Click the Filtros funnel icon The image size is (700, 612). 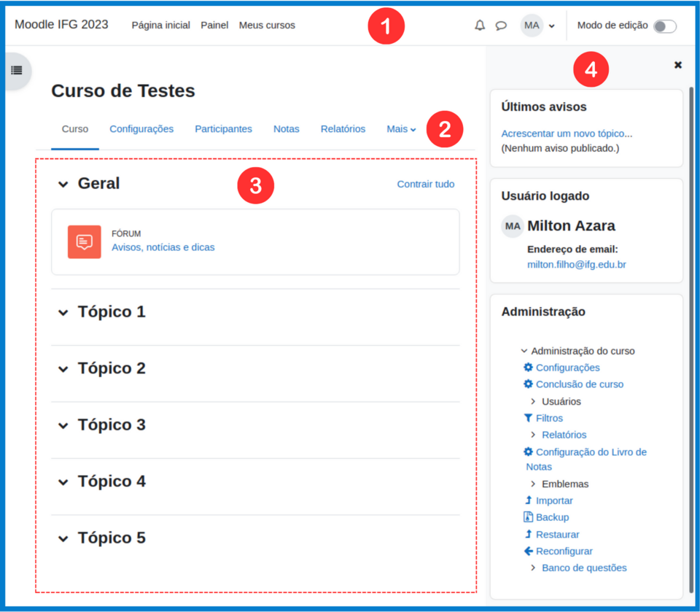tap(529, 418)
